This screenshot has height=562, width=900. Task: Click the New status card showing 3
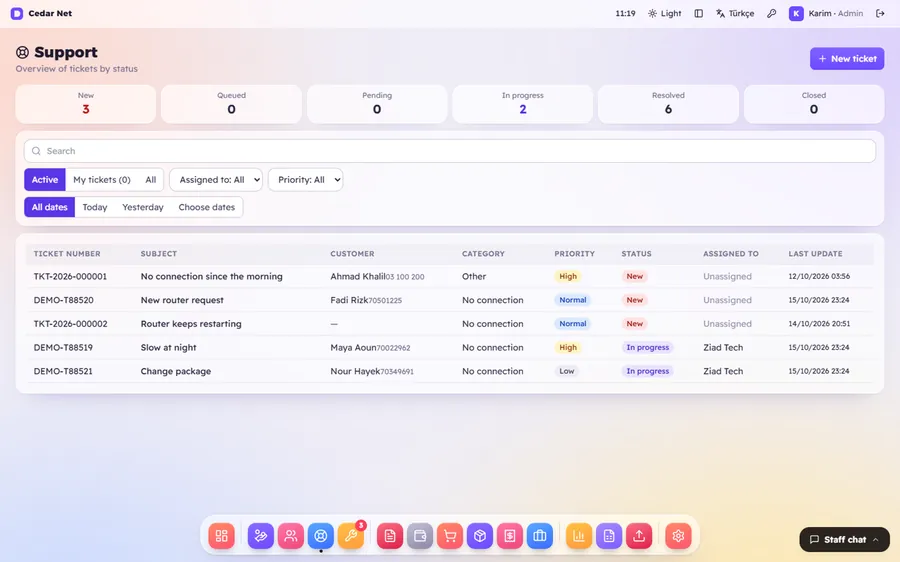point(86,104)
